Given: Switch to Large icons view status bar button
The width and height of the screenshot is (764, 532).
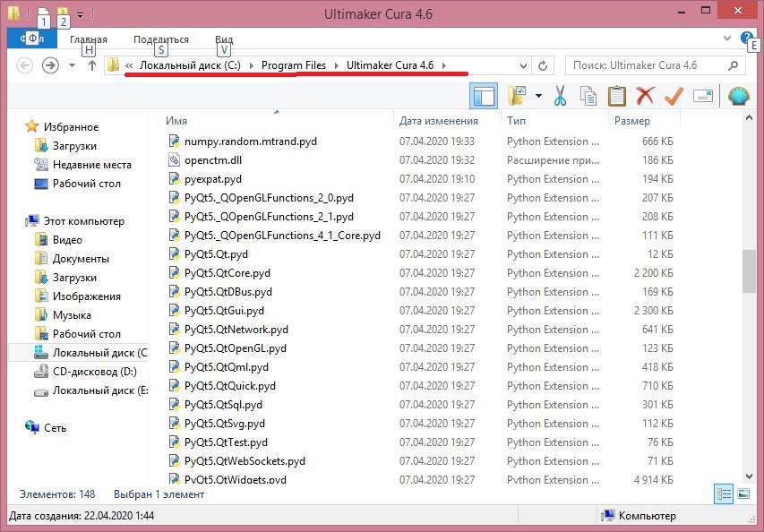Looking at the screenshot, I should pyautogui.click(x=743, y=494).
